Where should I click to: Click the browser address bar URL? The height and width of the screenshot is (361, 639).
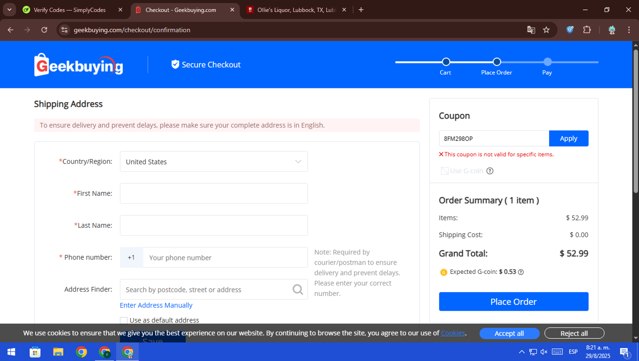click(x=132, y=30)
